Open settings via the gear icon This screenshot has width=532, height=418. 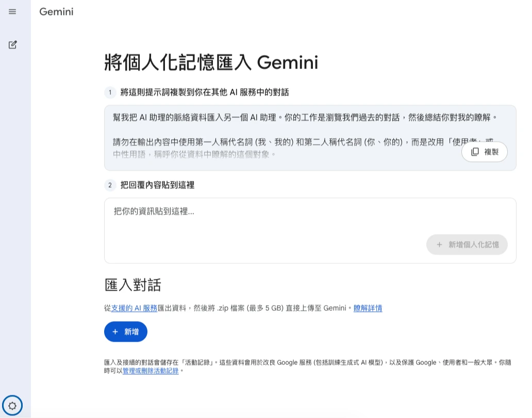point(12,406)
